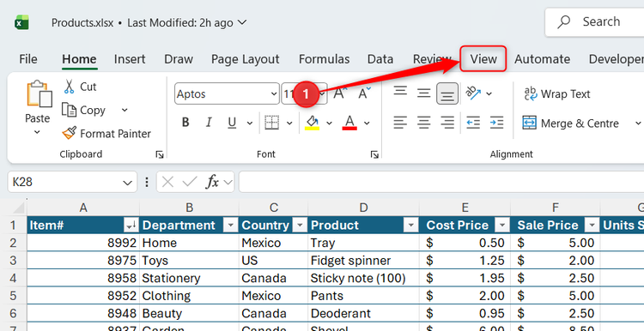Click the Search box

[x=594, y=21]
